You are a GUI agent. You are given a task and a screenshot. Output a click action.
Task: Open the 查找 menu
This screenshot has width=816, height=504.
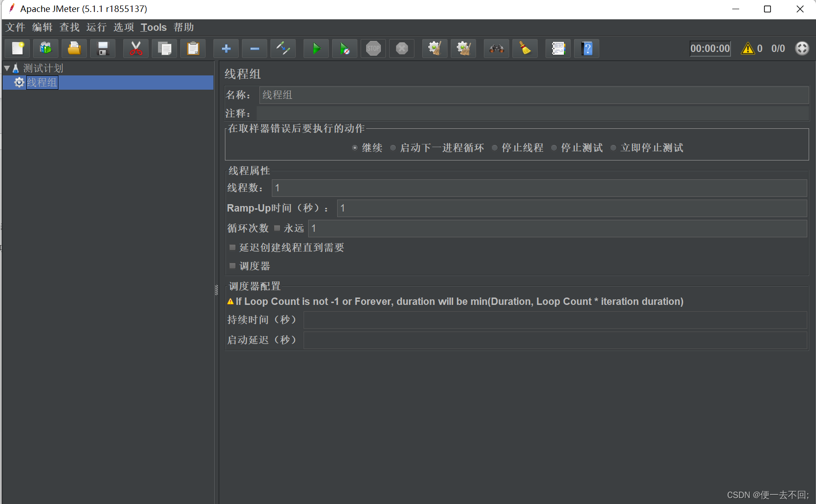tap(69, 27)
